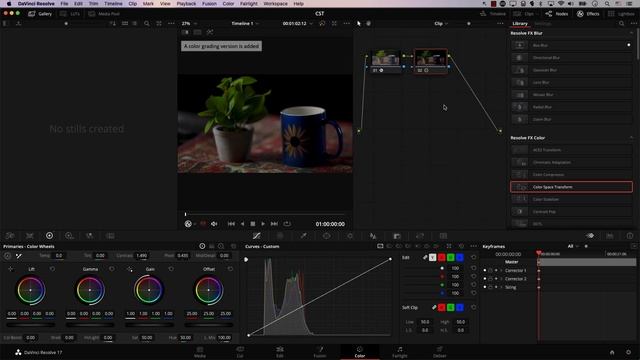The image size is (640, 360).
Task: Select the Color Wheels primaries palette icon
Action: (49, 236)
